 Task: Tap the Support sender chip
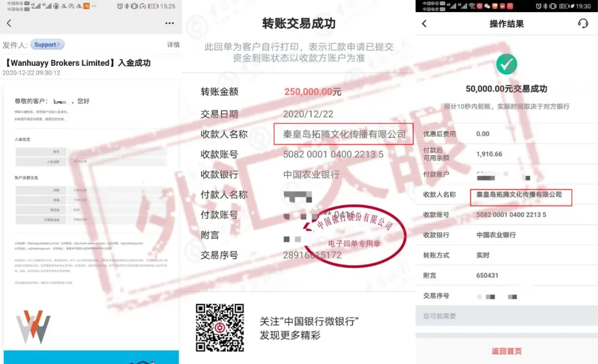point(47,45)
